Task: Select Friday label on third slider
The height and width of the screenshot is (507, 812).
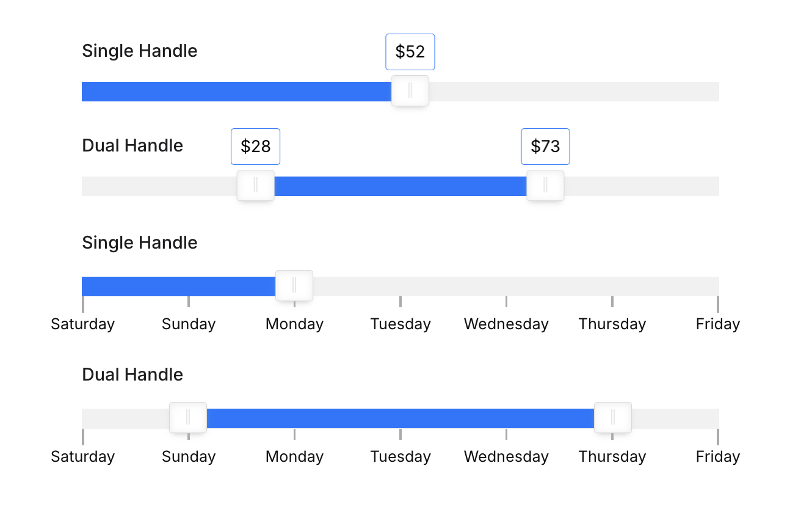Action: [x=718, y=324]
